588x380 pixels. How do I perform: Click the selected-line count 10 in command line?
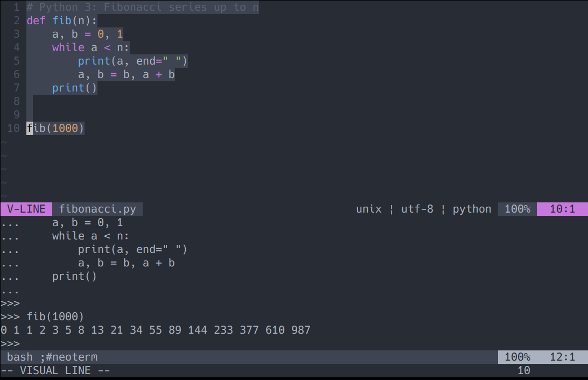524,370
